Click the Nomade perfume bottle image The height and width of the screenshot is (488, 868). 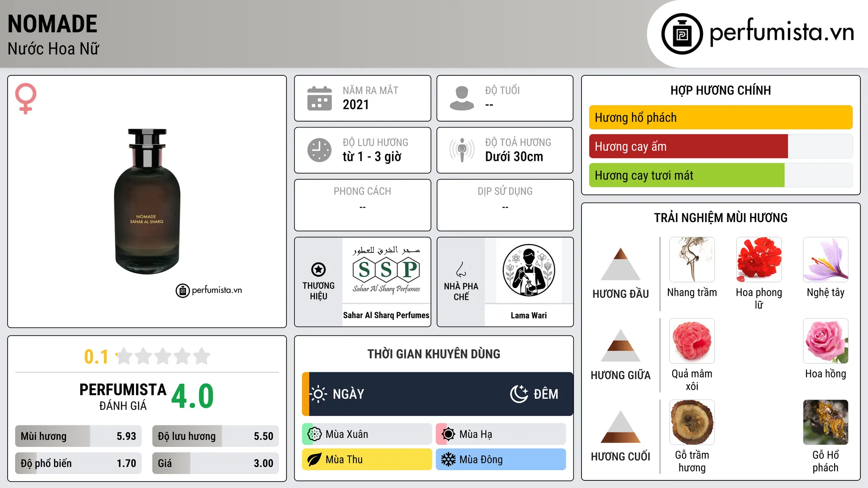point(147,201)
